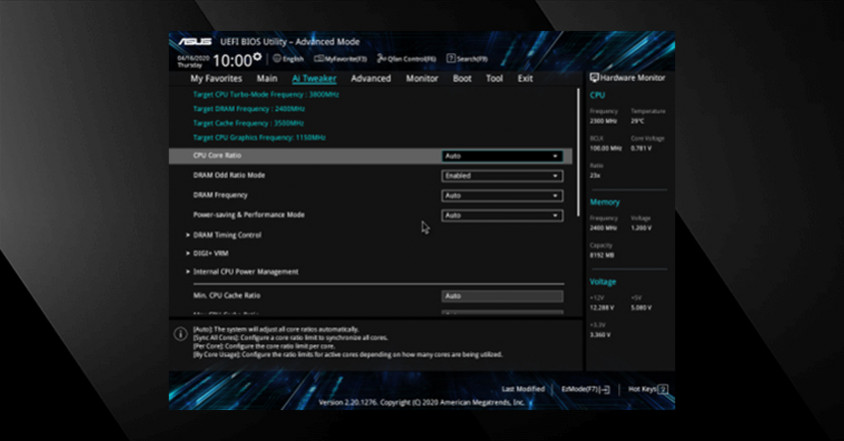
Task: Click the 5.080 V reading
Action: click(641, 308)
